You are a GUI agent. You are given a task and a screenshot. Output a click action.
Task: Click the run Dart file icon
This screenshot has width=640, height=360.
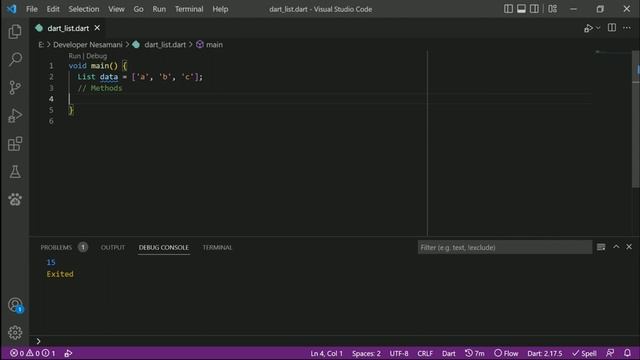[588, 28]
